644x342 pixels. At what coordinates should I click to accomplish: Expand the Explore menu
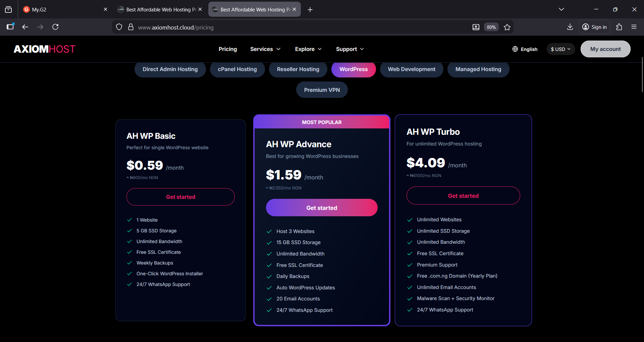(308, 49)
